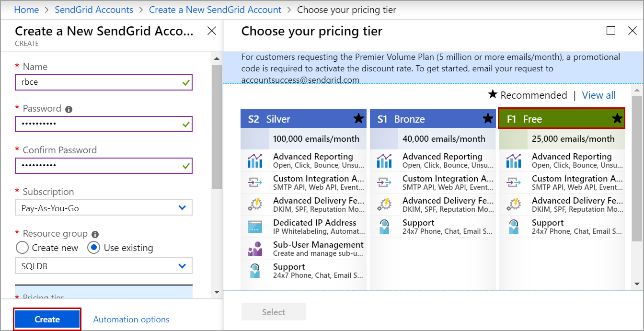The width and height of the screenshot is (644, 331).
Task: Click the Recommended star icon near View all
Action: (494, 95)
